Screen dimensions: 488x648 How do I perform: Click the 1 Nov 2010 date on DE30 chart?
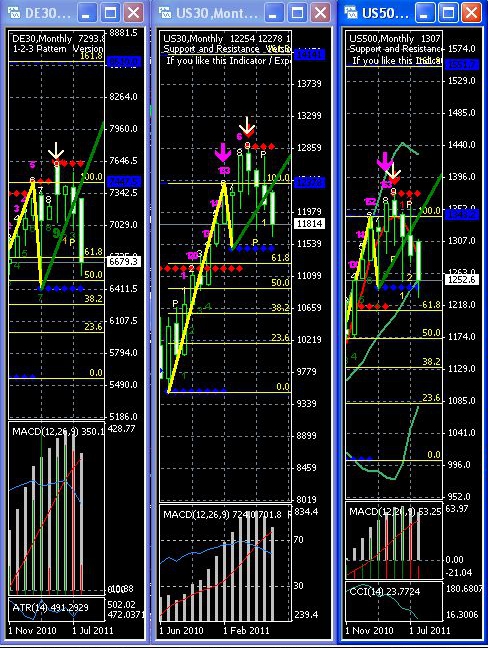[x=32, y=631]
